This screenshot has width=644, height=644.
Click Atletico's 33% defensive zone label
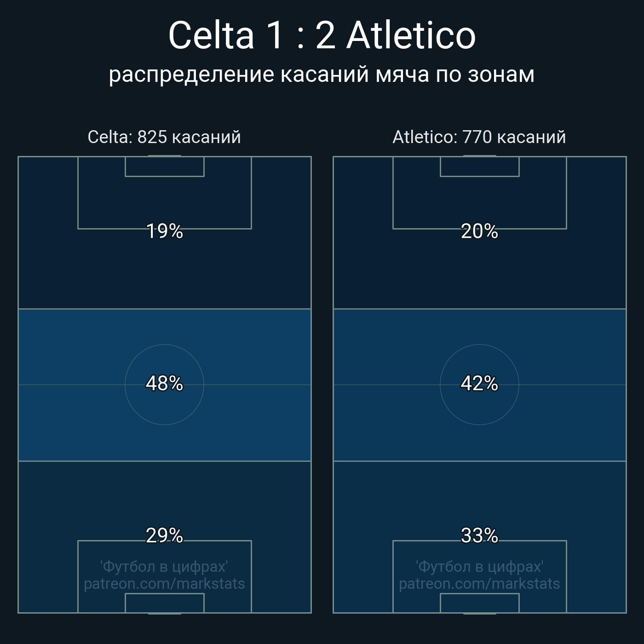click(x=479, y=535)
